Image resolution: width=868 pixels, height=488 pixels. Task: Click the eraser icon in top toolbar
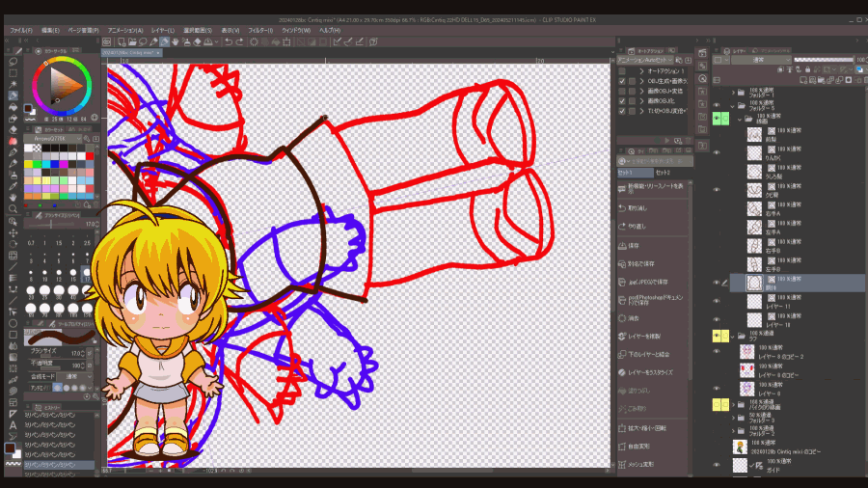click(197, 42)
